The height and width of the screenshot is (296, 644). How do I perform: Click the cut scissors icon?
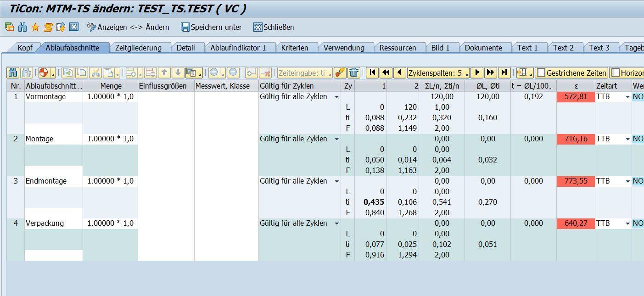pyautogui.click(x=95, y=73)
